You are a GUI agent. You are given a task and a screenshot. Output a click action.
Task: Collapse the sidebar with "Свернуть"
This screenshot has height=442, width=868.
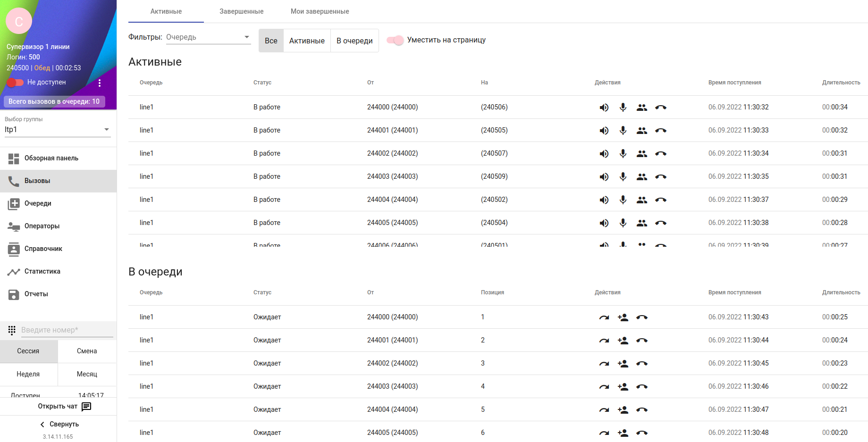[59, 424]
